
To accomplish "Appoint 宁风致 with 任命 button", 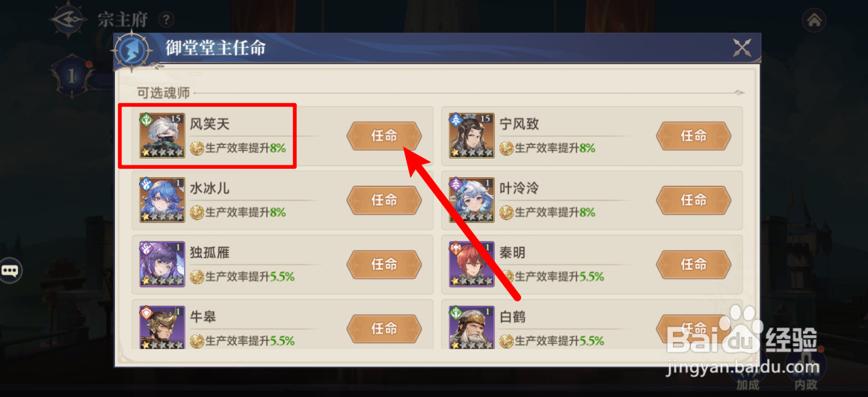I will 694,136.
